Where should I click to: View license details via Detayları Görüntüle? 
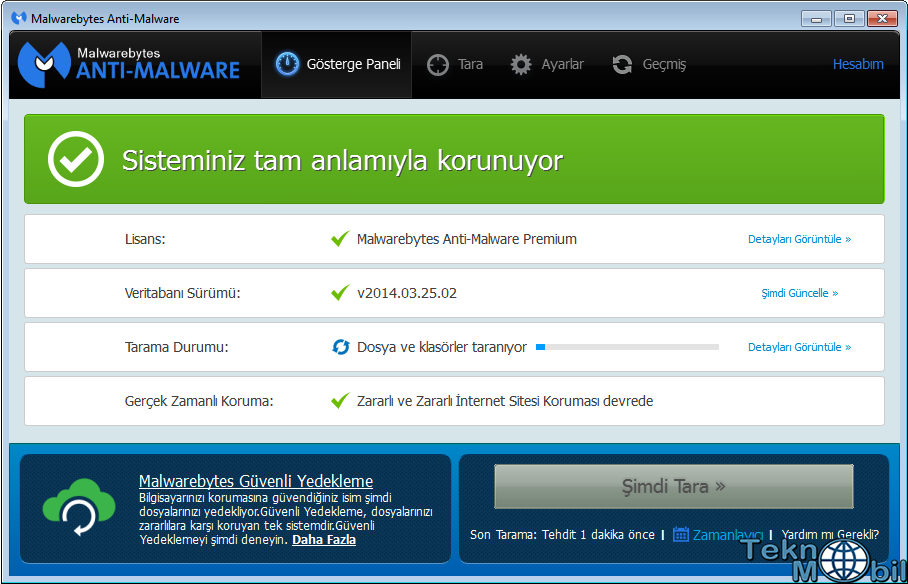(799, 239)
